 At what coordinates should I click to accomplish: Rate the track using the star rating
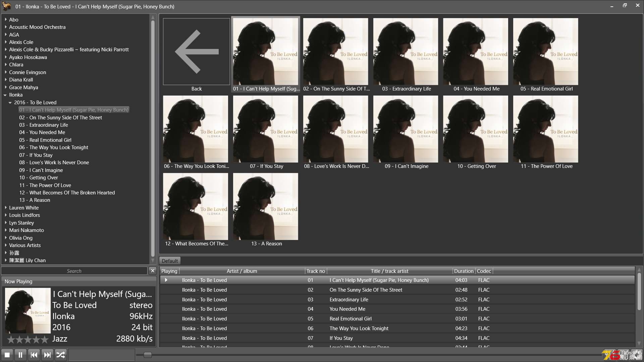(x=28, y=339)
